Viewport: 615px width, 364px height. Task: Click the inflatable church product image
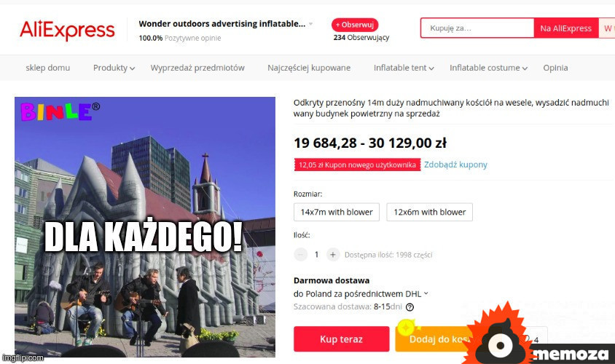point(145,227)
